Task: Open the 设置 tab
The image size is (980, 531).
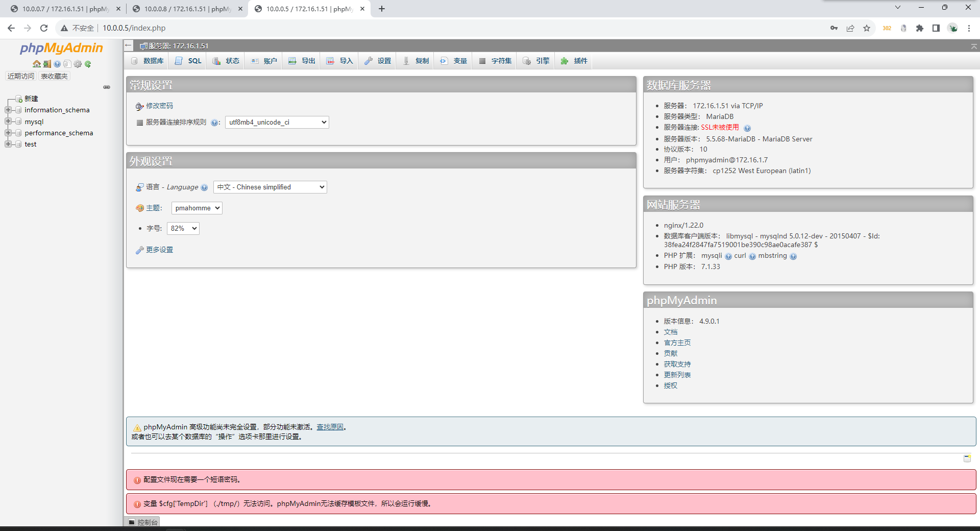Action: pyautogui.click(x=378, y=61)
